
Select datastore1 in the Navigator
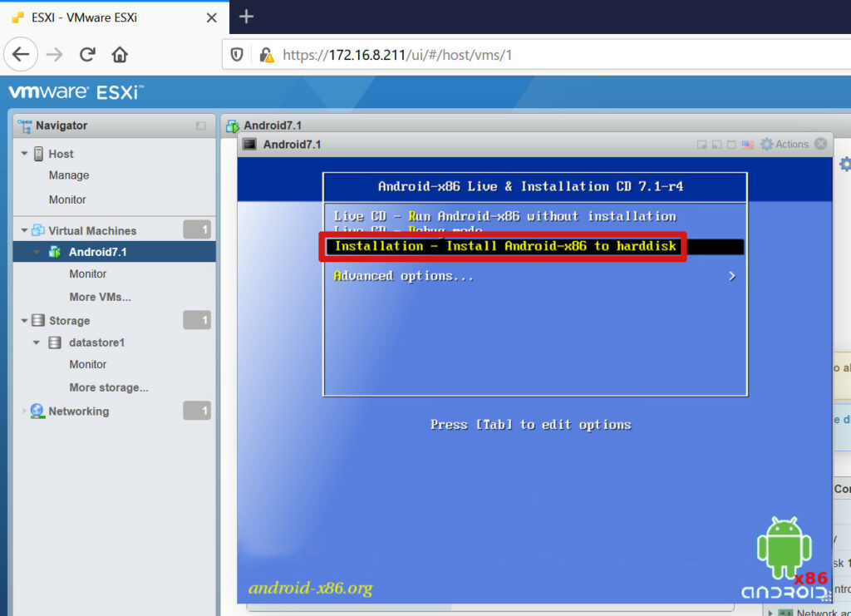(96, 342)
